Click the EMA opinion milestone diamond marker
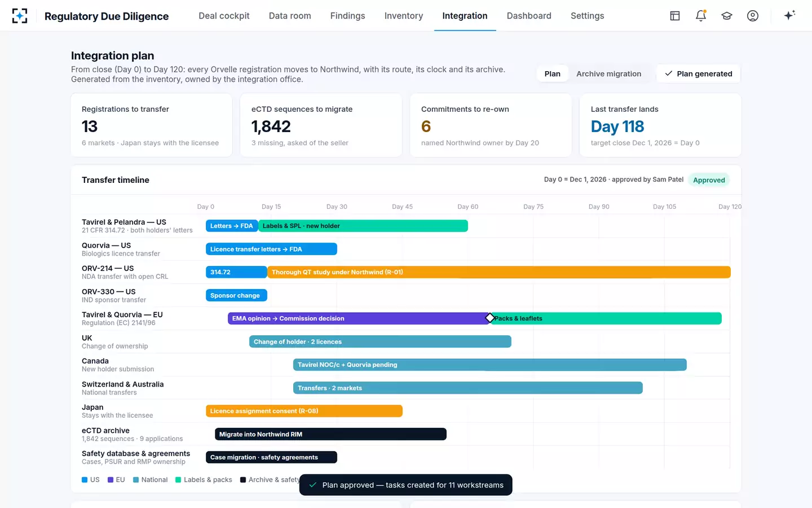The width and height of the screenshot is (812, 508). pyautogui.click(x=490, y=318)
